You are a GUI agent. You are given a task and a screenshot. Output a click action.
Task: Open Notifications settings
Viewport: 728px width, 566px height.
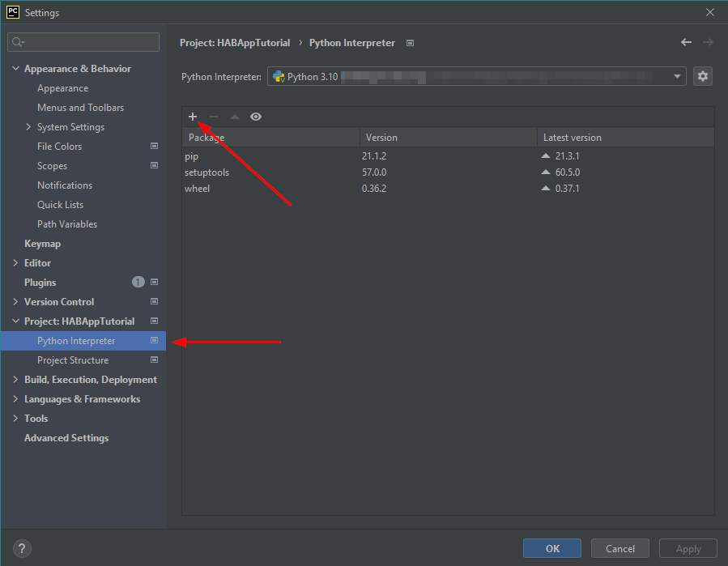click(65, 185)
